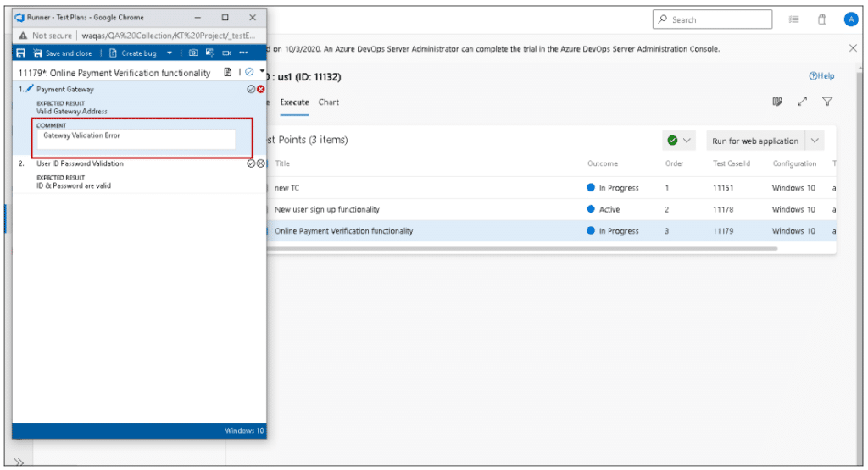Open the test outcome dropdown arrow in Runner

coord(262,71)
